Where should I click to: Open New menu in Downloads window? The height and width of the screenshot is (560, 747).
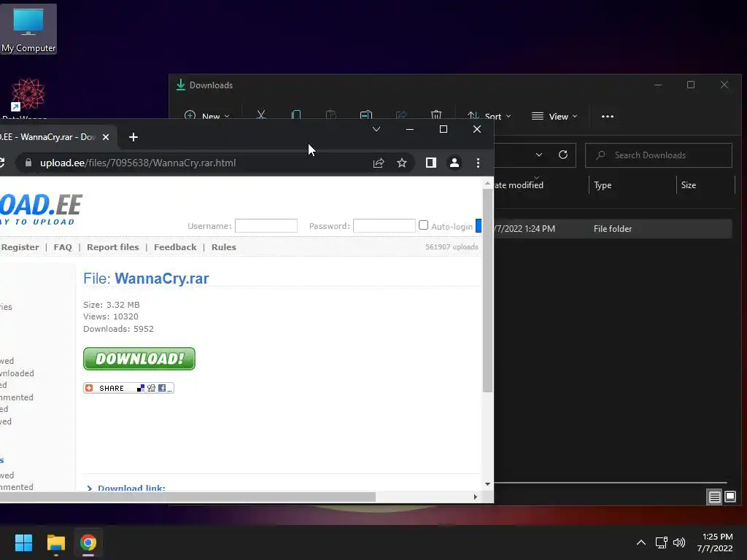click(206, 115)
